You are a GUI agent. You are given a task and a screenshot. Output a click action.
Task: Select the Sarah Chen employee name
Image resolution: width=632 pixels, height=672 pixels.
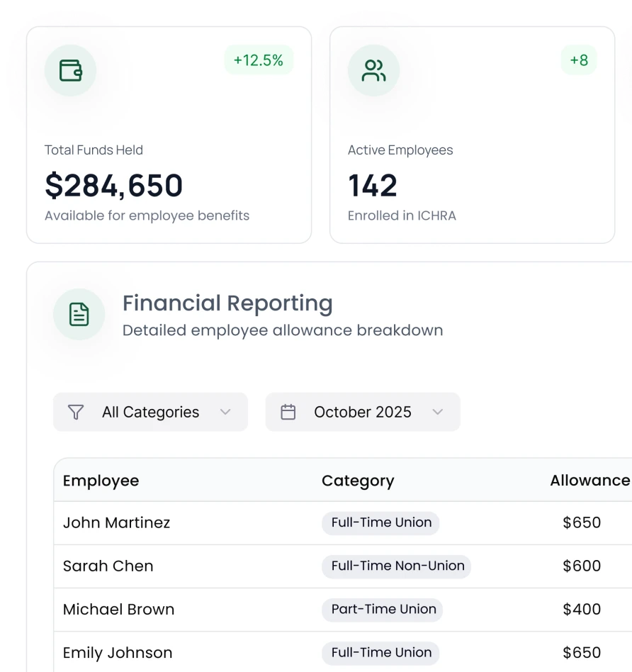coord(108,566)
